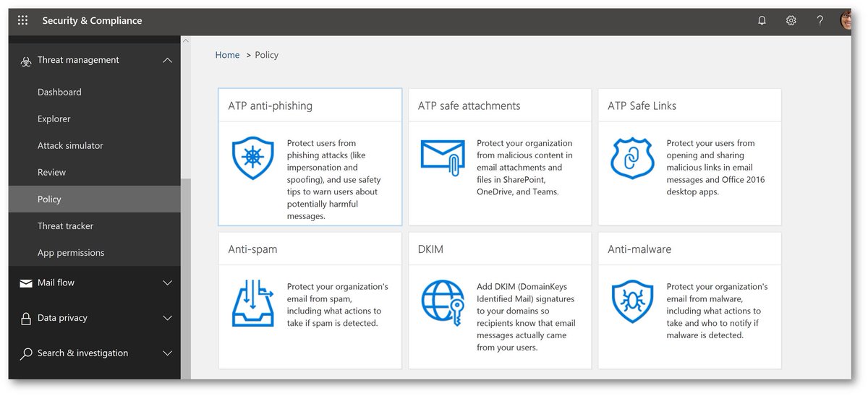Click the Mail flow label
This screenshot has width=868, height=396.
click(56, 283)
